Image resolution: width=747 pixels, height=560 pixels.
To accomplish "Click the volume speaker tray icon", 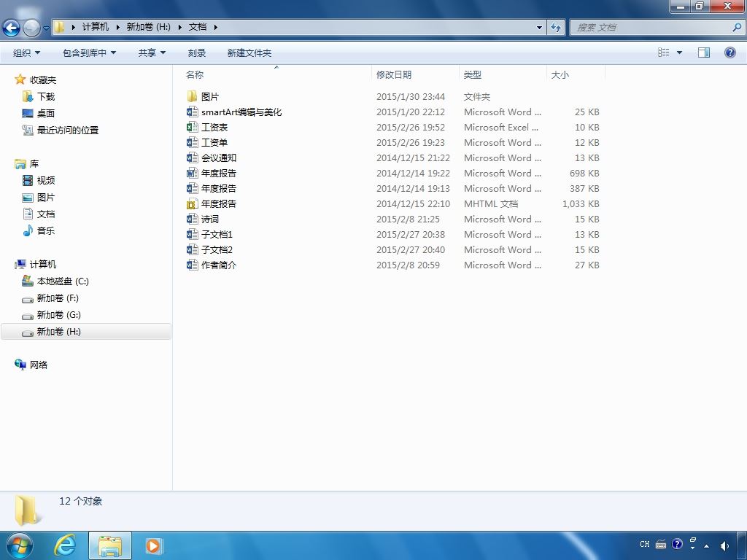I will click(x=724, y=545).
